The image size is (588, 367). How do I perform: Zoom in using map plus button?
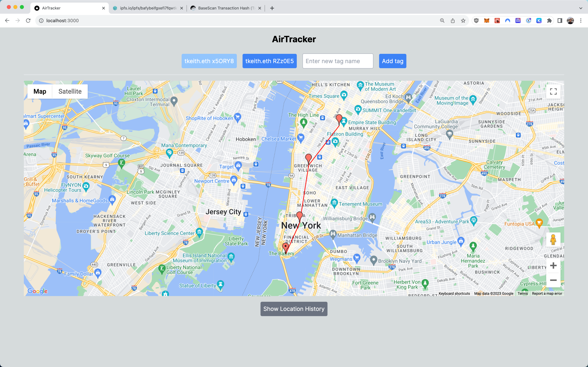553,265
